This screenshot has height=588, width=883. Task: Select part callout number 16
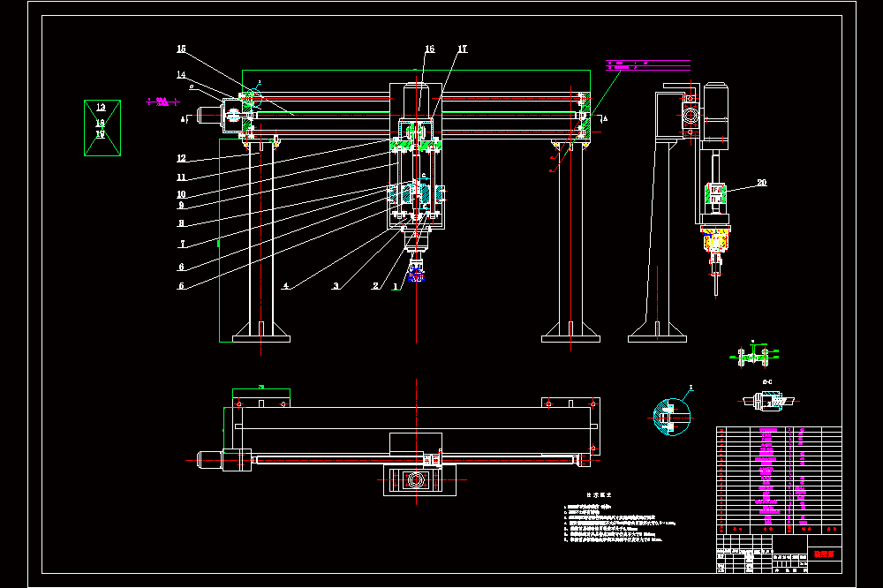(430, 49)
